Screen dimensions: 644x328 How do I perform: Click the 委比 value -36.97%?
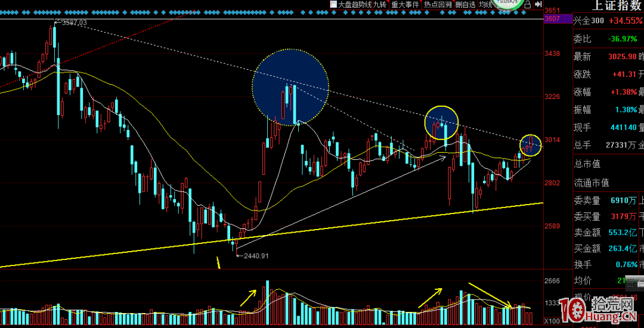(623, 39)
